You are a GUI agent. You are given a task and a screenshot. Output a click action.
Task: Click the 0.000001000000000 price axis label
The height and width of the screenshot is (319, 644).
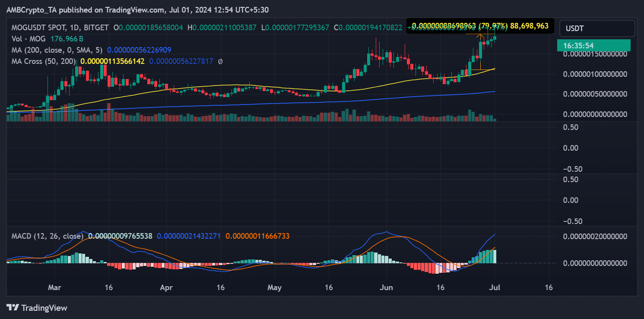click(x=596, y=74)
